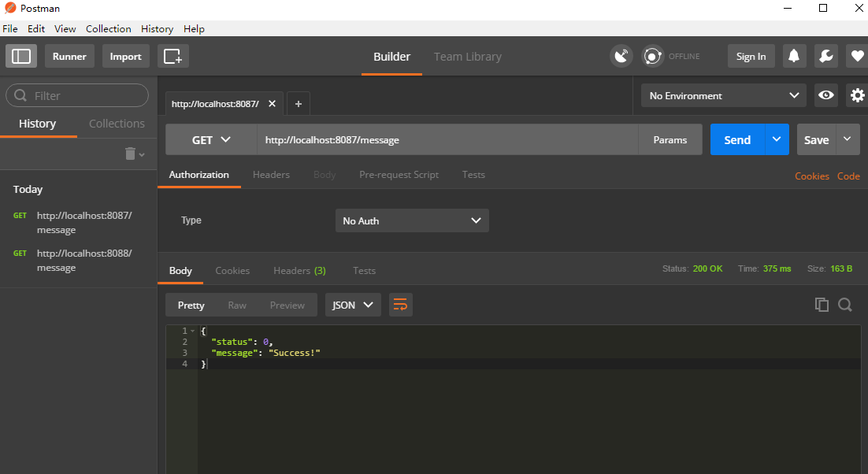Click the 163 B size value
The image size is (868, 474).
tap(841, 268)
